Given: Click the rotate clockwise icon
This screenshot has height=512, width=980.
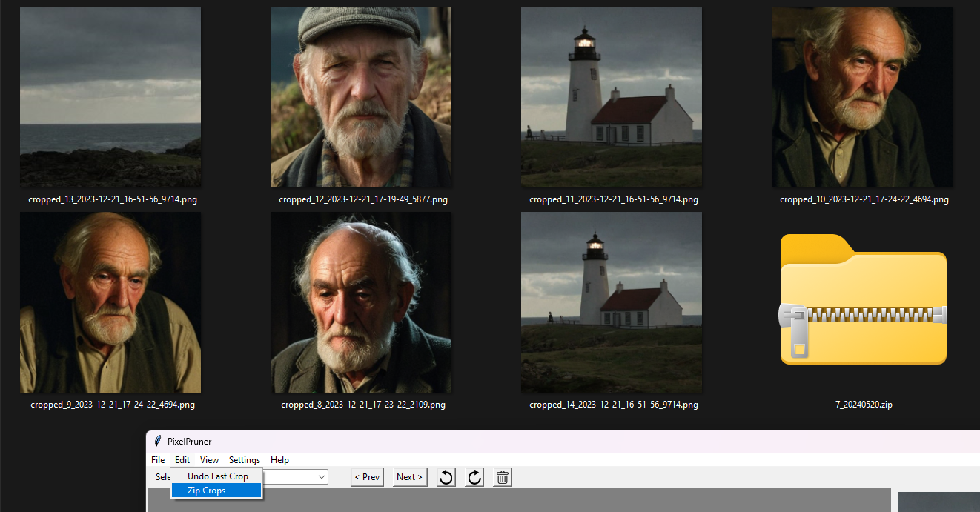Looking at the screenshot, I should pos(474,477).
